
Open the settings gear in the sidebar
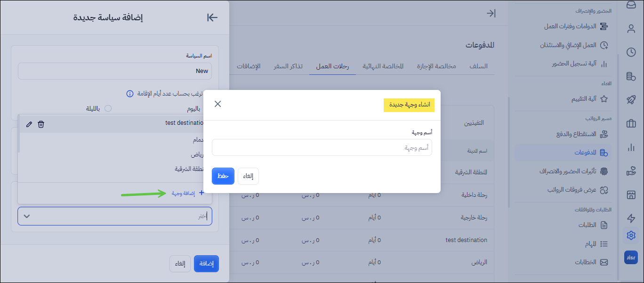click(631, 235)
